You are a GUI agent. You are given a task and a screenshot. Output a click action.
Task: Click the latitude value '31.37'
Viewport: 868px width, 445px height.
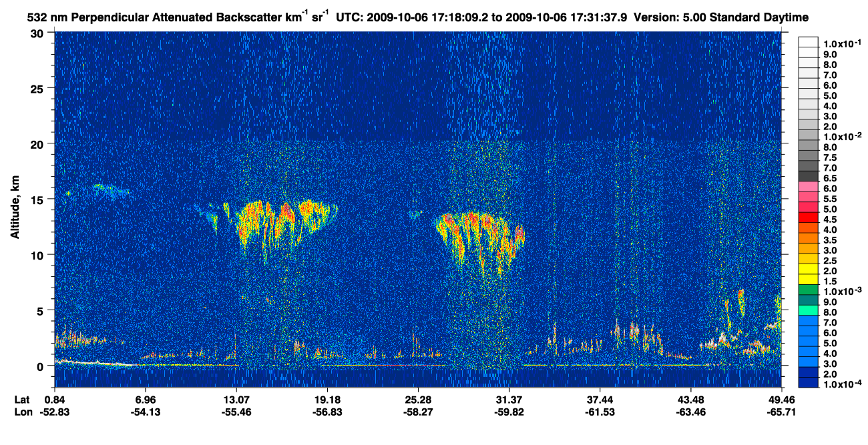point(509,400)
